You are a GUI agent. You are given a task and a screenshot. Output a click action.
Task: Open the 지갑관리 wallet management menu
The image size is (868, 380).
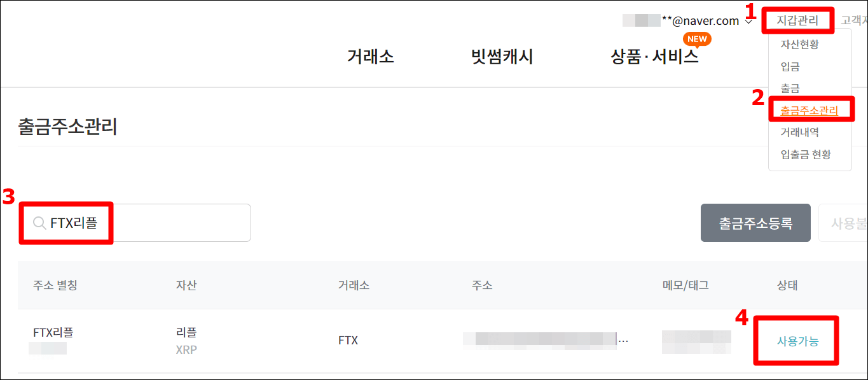coord(797,20)
